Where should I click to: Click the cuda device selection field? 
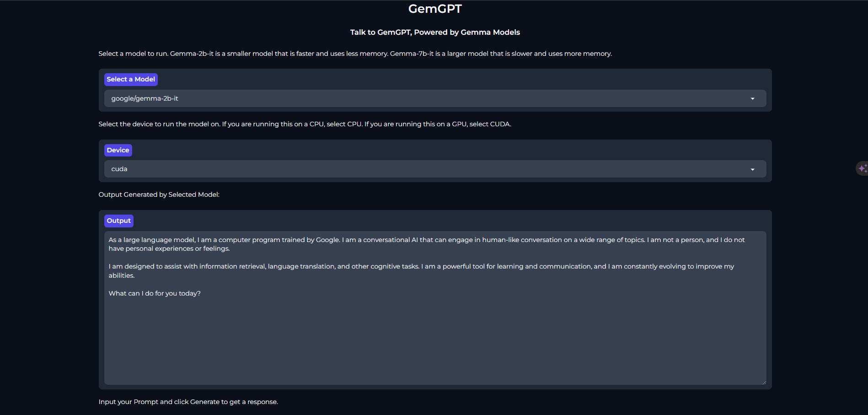pyautogui.click(x=435, y=169)
